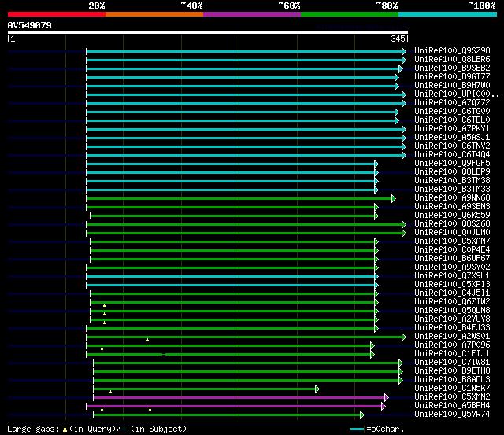Click the UniRef100_B3TM38 label
This screenshot has height=435, width=504.
(x=452, y=181)
